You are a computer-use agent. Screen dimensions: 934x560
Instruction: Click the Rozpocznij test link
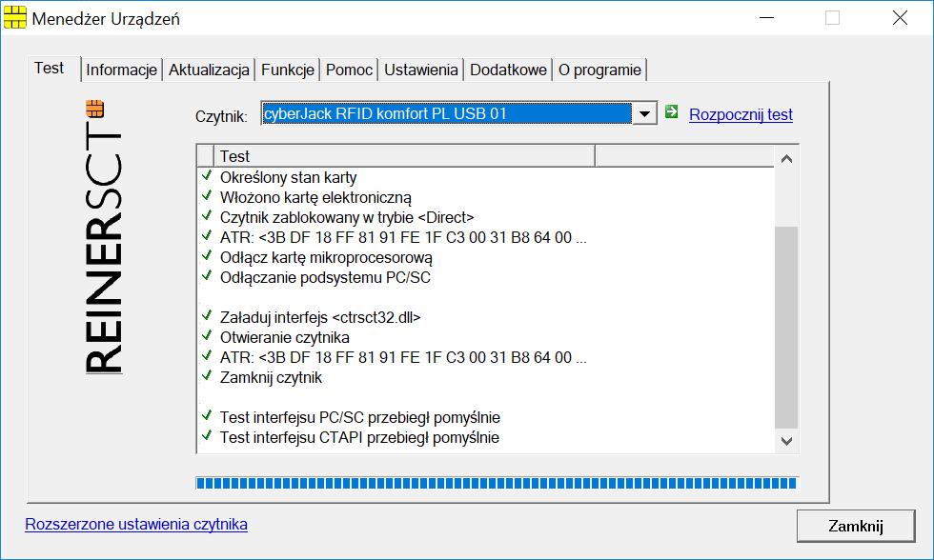(741, 114)
